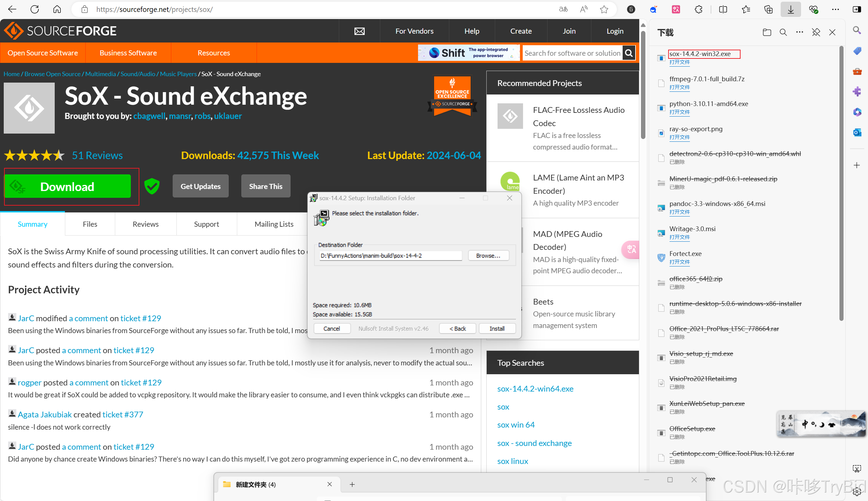Toggle split screen icon in browser toolbar

(x=723, y=9)
